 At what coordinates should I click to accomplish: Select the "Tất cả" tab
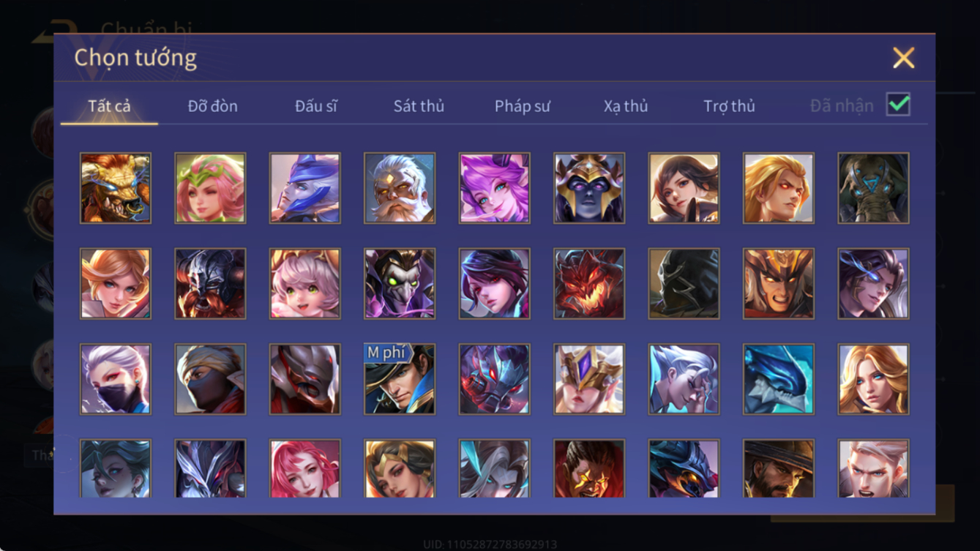(x=109, y=106)
